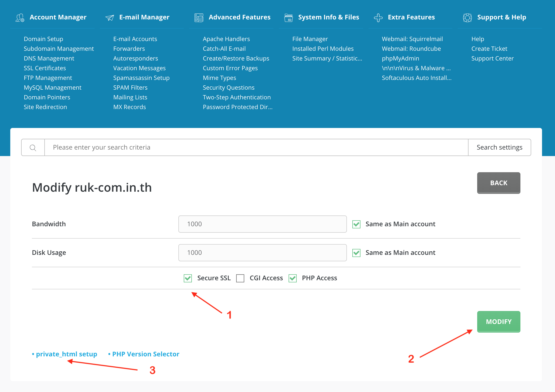Screen dimensions: 555x392
Task: Open the System Info & Files heading
Action: pyautogui.click(x=329, y=17)
